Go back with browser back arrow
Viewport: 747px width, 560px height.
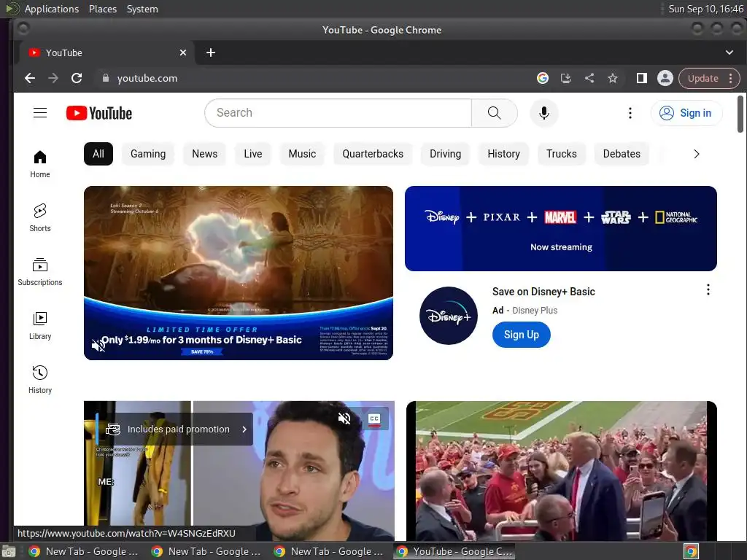(30, 78)
